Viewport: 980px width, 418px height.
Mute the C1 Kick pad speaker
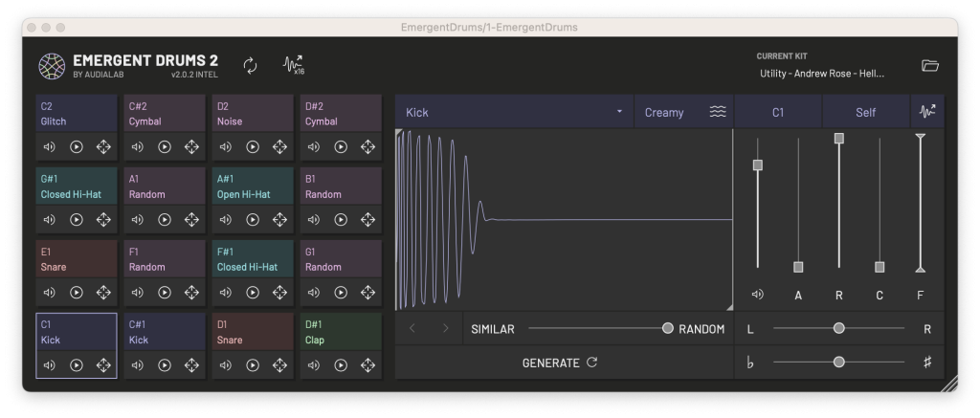[50, 365]
